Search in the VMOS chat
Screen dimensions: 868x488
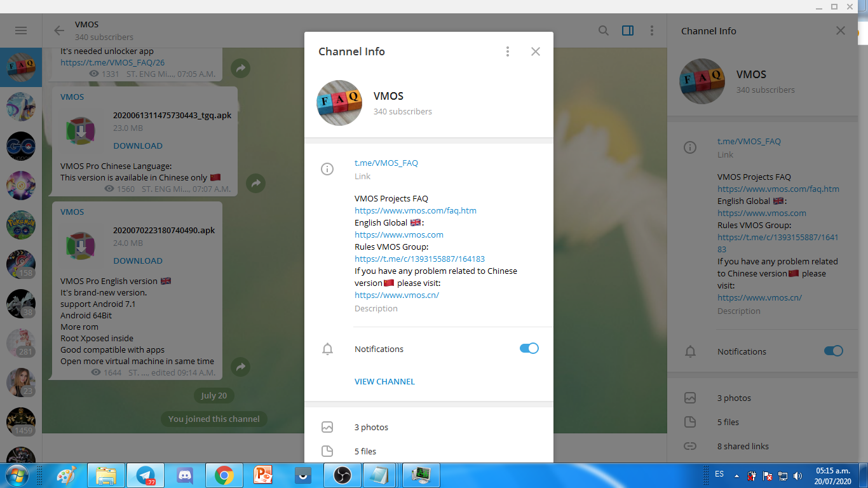(x=604, y=30)
